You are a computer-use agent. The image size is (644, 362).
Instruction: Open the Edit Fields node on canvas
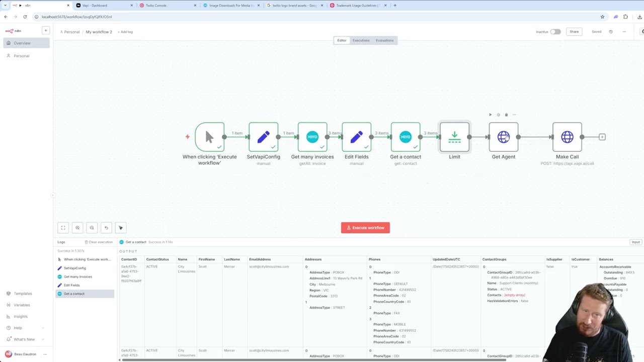point(356,137)
